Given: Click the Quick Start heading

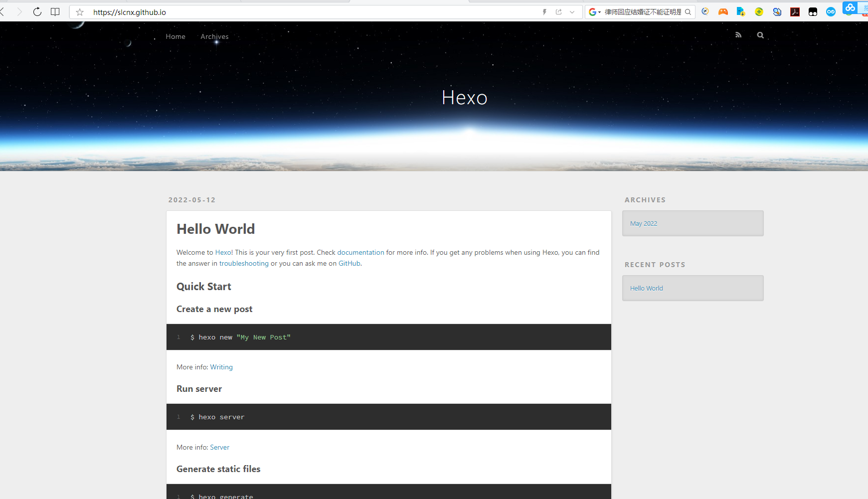Looking at the screenshot, I should [204, 287].
